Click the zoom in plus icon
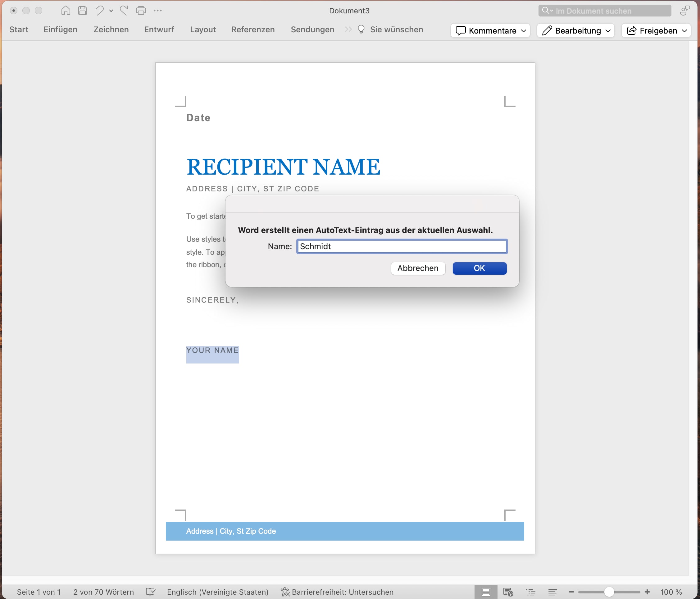 (647, 592)
